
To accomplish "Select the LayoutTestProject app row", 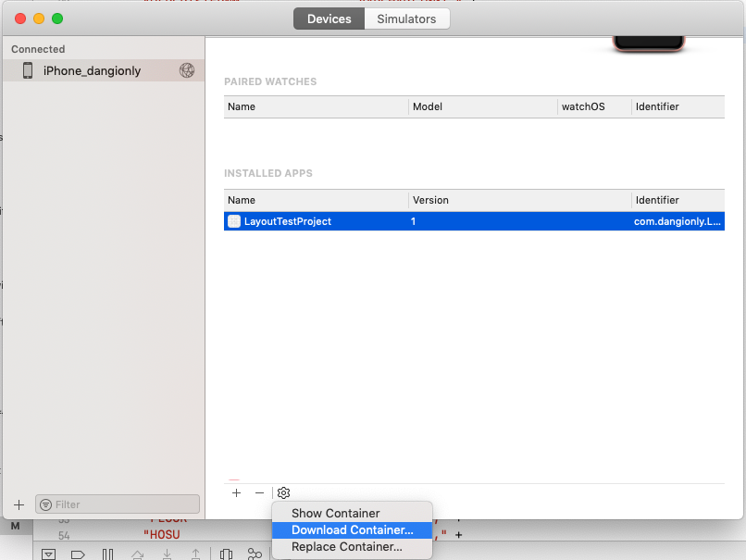I will pos(474,221).
